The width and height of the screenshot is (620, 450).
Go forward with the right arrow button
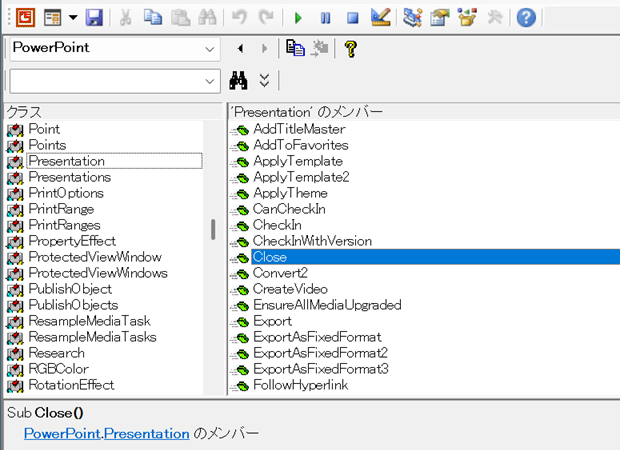pyautogui.click(x=264, y=49)
